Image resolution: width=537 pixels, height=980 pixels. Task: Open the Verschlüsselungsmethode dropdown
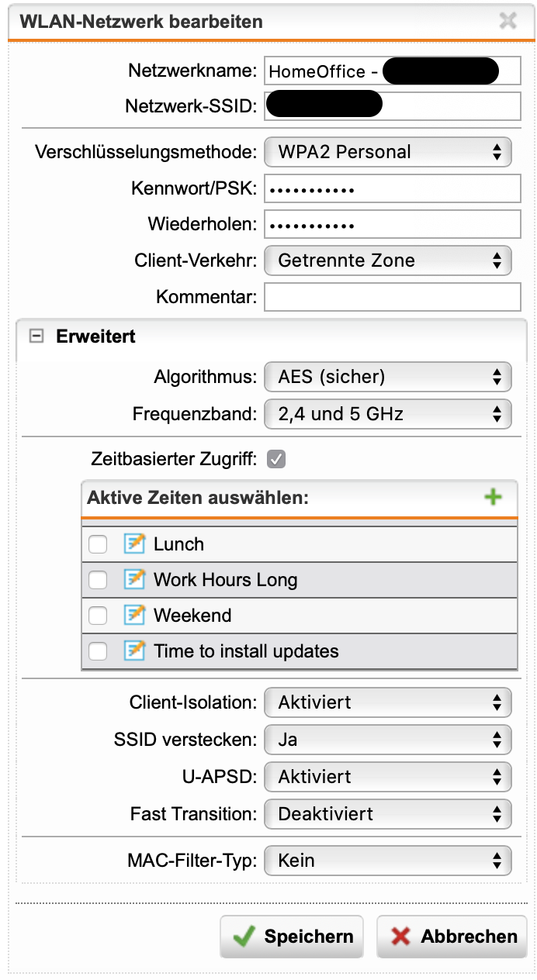[x=388, y=152]
